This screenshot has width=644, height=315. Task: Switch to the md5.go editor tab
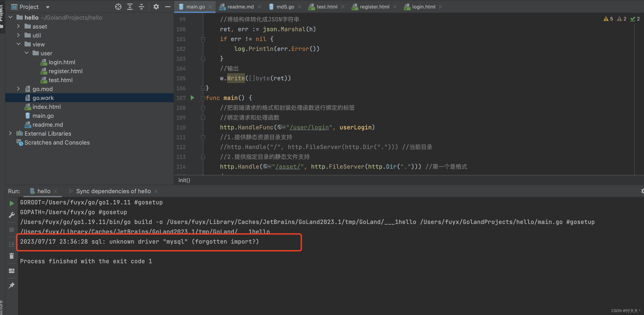click(x=285, y=7)
